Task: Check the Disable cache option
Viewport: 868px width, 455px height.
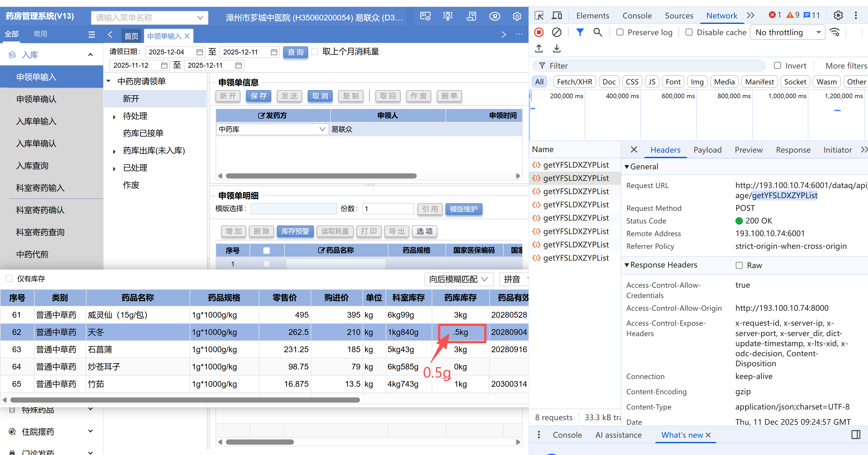Action: (x=689, y=32)
